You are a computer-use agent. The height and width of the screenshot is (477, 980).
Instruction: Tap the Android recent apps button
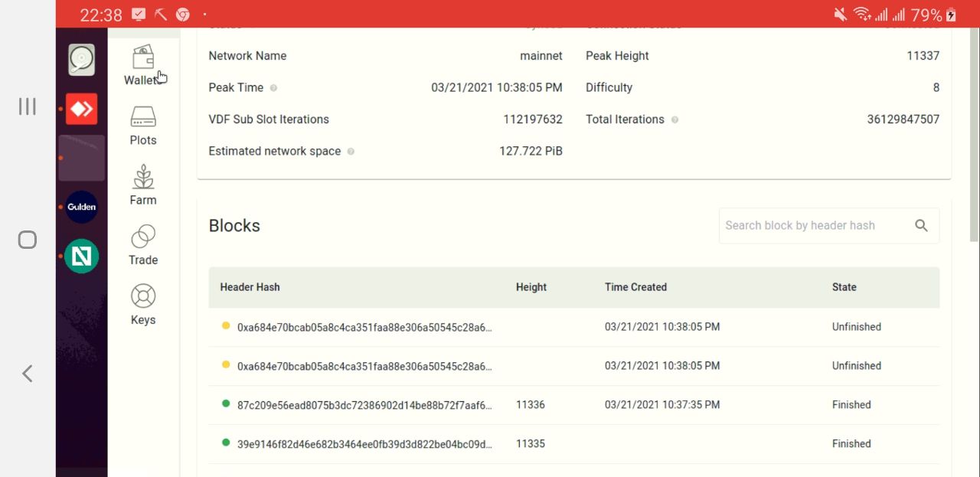pyautogui.click(x=27, y=106)
